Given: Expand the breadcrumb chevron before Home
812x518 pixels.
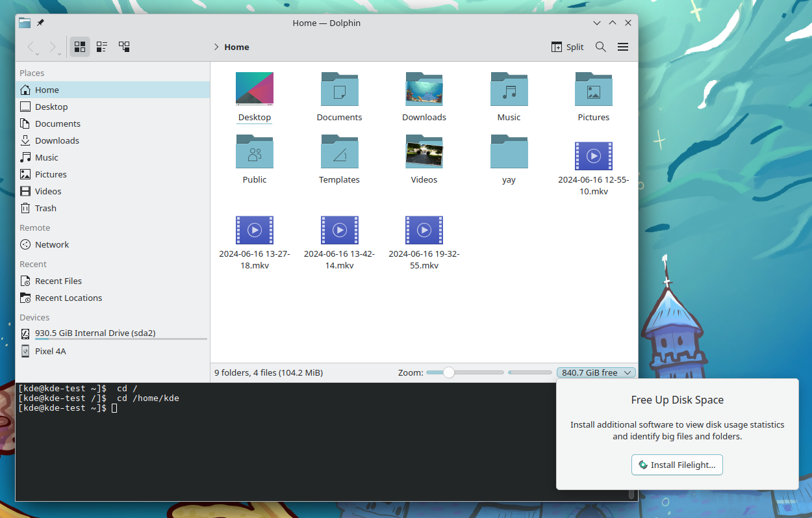Looking at the screenshot, I should (x=216, y=47).
